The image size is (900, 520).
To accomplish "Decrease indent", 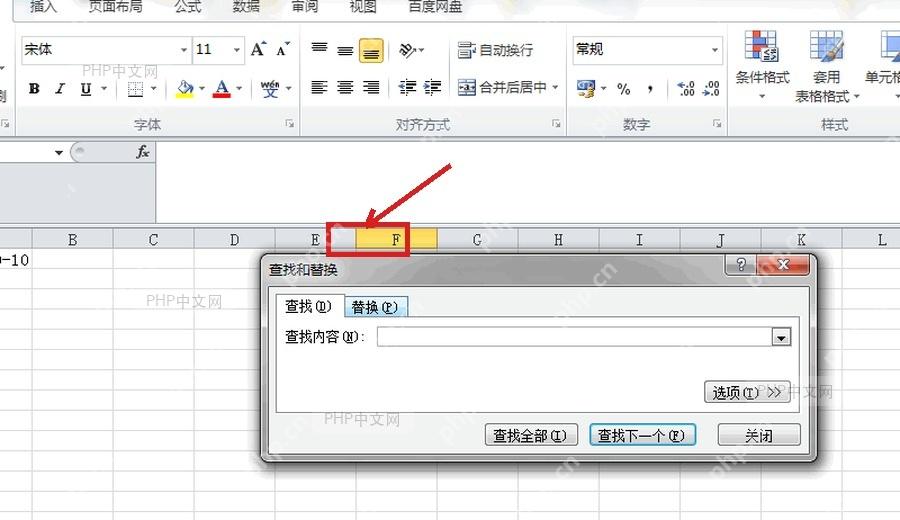I will (408, 87).
